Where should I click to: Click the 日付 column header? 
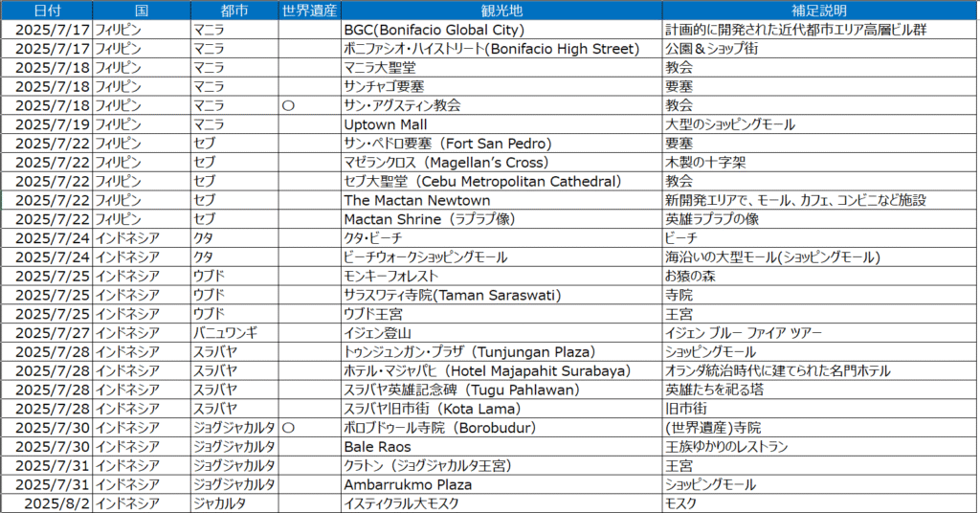tap(46, 11)
